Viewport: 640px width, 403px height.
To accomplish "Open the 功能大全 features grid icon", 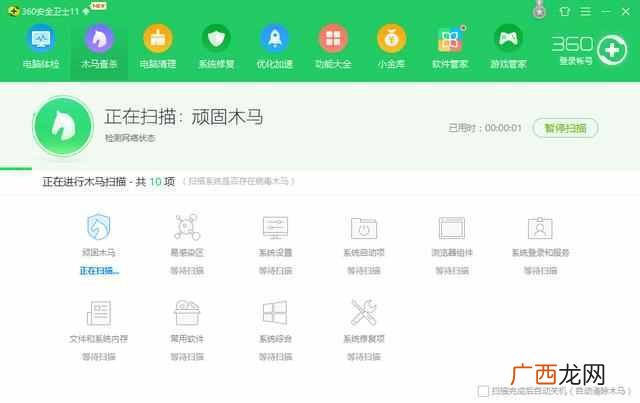I will (x=333, y=38).
